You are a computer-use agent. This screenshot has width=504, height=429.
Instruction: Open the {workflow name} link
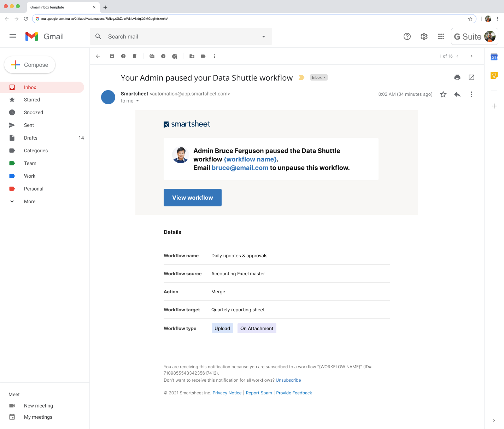pyautogui.click(x=250, y=159)
